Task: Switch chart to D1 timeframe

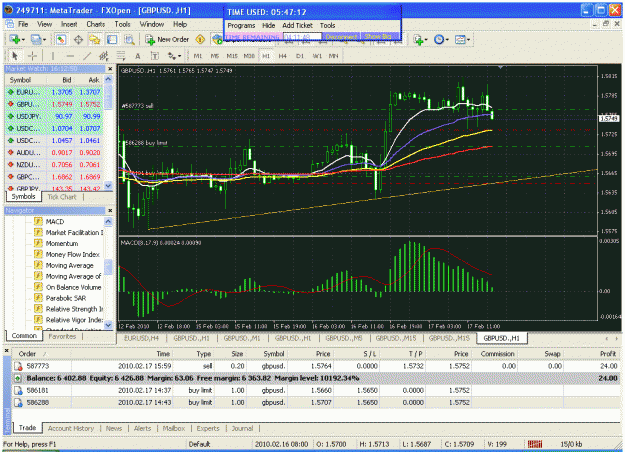Action: 300,56
